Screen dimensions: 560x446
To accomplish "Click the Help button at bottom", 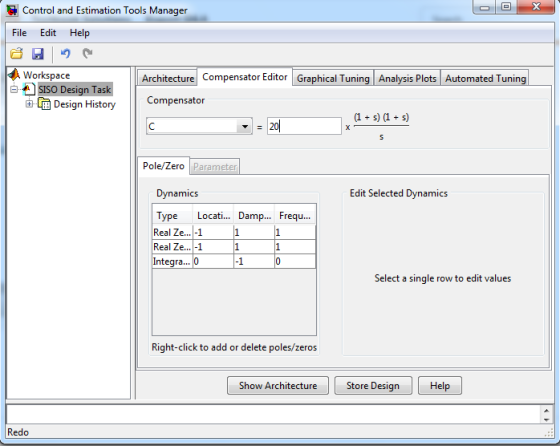I will [x=440, y=386].
